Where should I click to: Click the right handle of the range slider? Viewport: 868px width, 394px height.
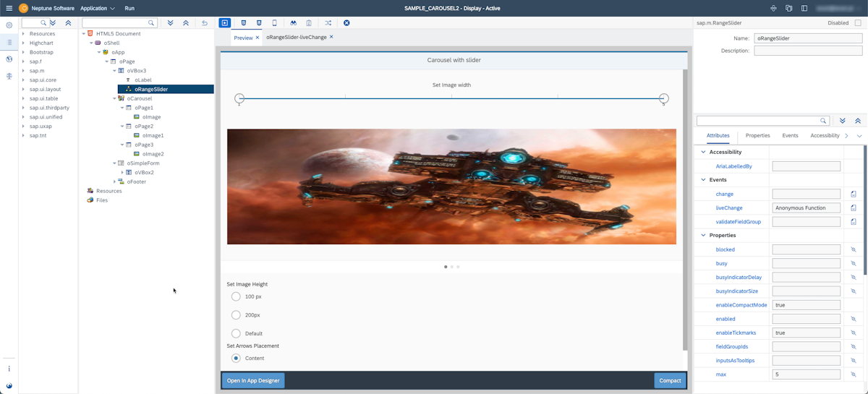click(663, 98)
